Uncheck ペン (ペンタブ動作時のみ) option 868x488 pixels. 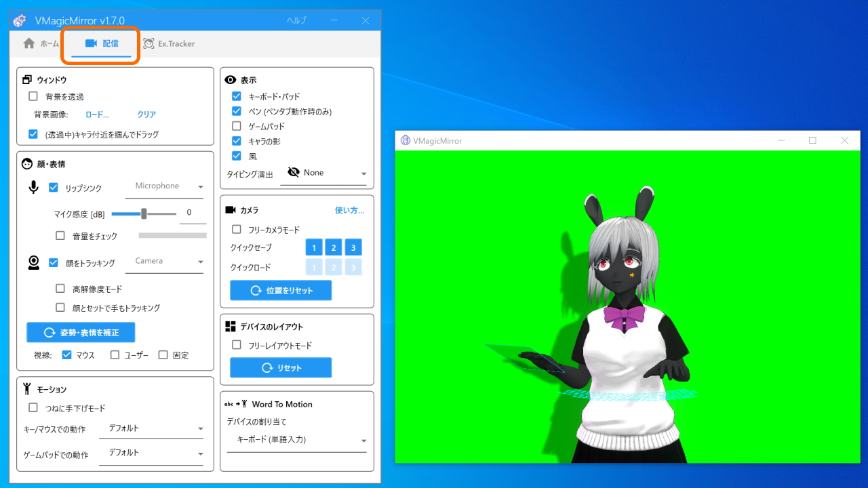237,111
